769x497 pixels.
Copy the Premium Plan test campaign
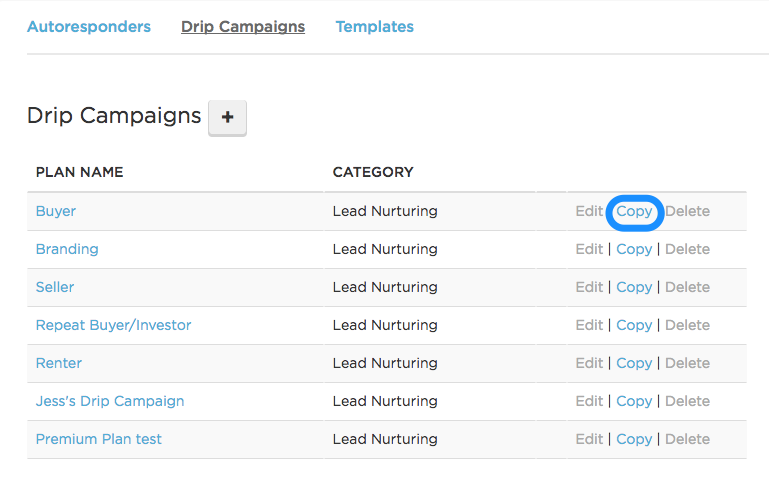[x=634, y=439]
